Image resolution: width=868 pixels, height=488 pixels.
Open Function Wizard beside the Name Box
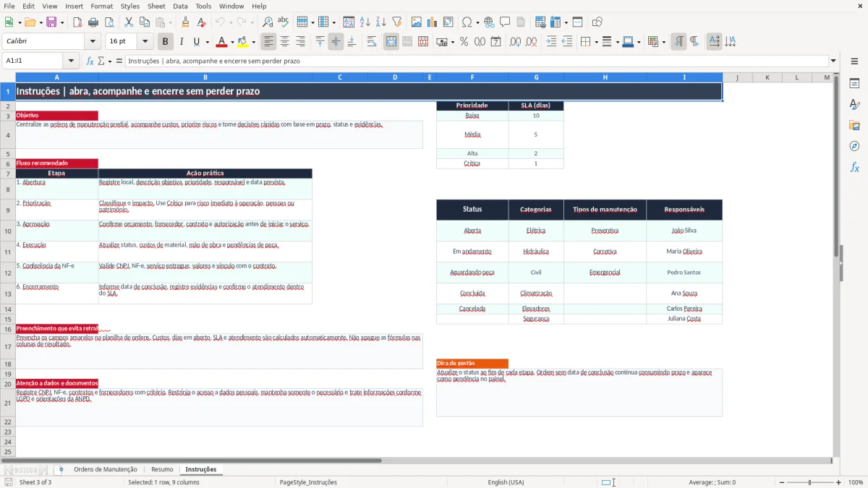pos(90,61)
